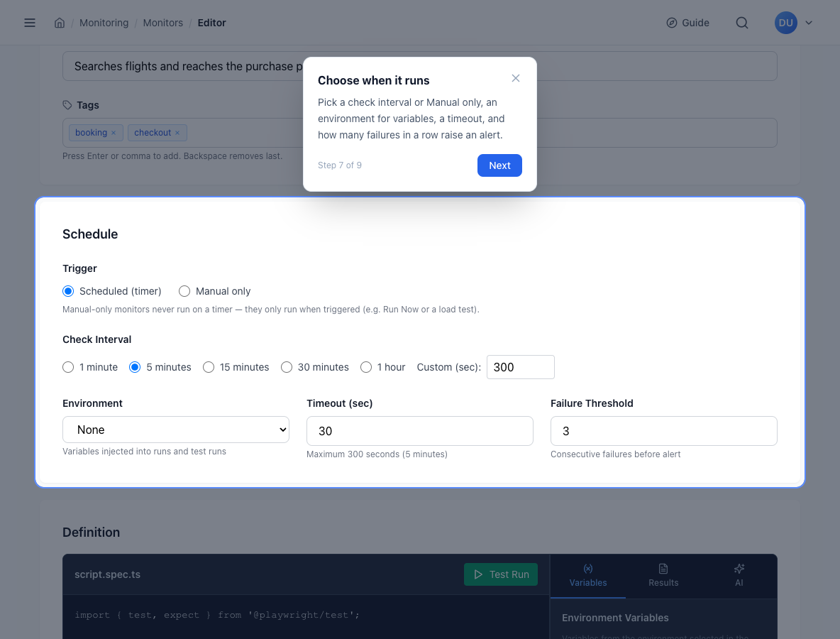Choose the 30 minutes interval

pos(287,367)
